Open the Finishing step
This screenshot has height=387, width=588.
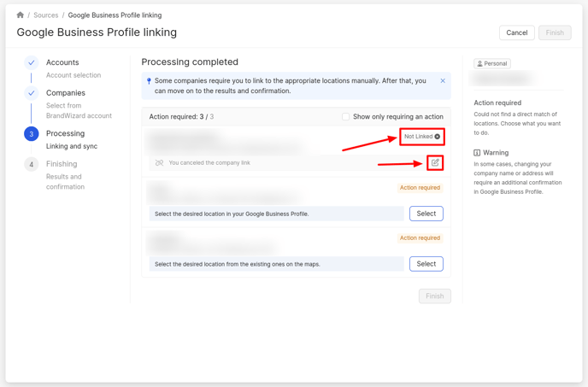tap(62, 164)
